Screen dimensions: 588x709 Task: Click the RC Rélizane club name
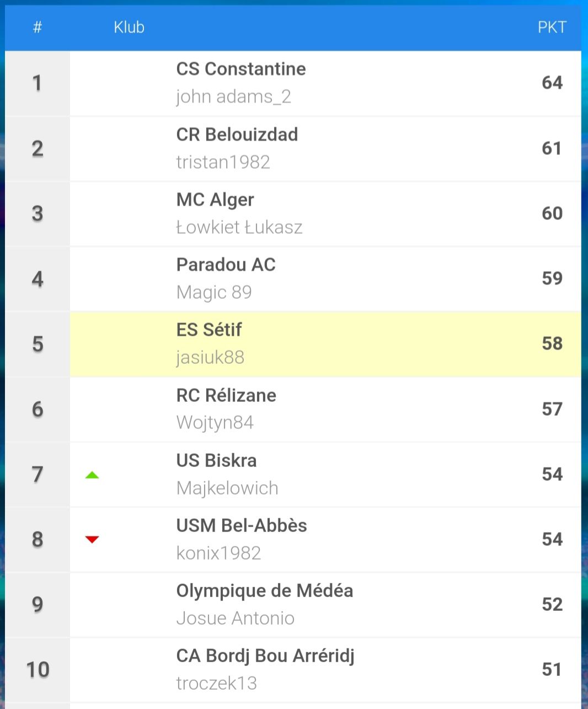coord(226,395)
